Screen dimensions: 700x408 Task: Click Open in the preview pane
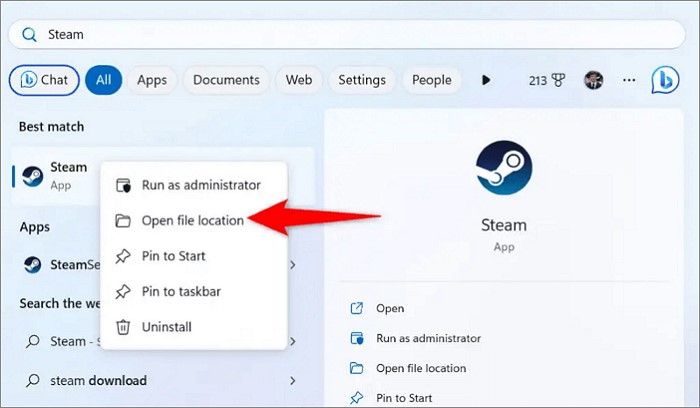pos(390,308)
